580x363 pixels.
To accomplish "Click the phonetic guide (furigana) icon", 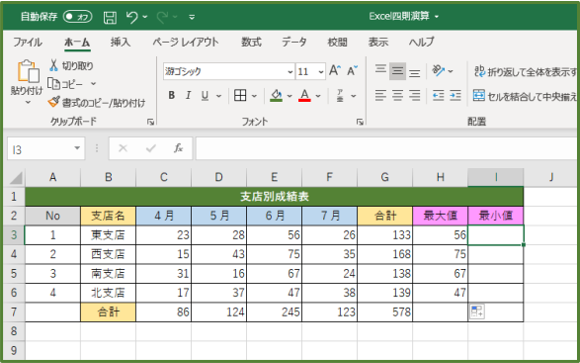I will pos(340,95).
